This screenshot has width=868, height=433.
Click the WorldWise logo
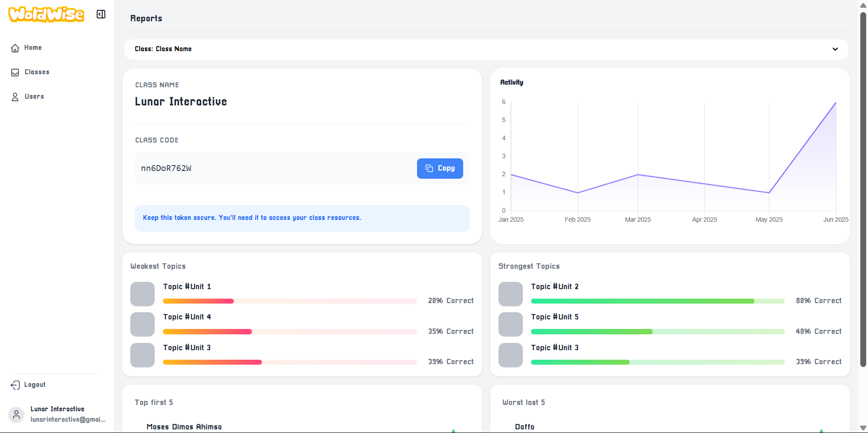click(x=46, y=14)
